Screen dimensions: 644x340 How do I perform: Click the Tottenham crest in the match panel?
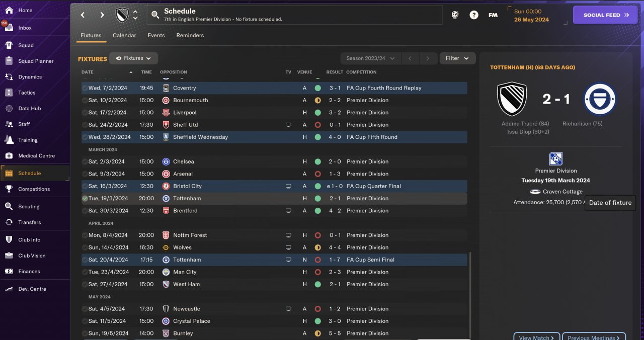tap(600, 99)
